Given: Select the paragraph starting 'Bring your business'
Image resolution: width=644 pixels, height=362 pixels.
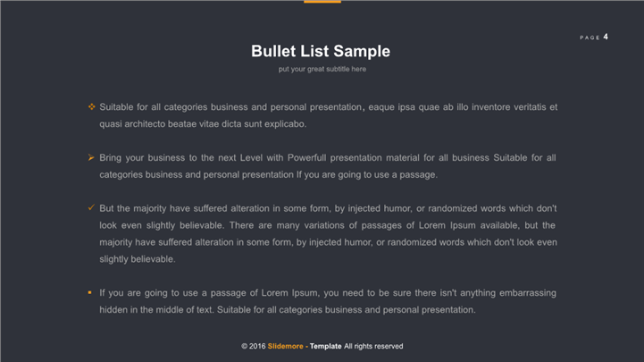Looking at the screenshot, I should (x=328, y=166).
